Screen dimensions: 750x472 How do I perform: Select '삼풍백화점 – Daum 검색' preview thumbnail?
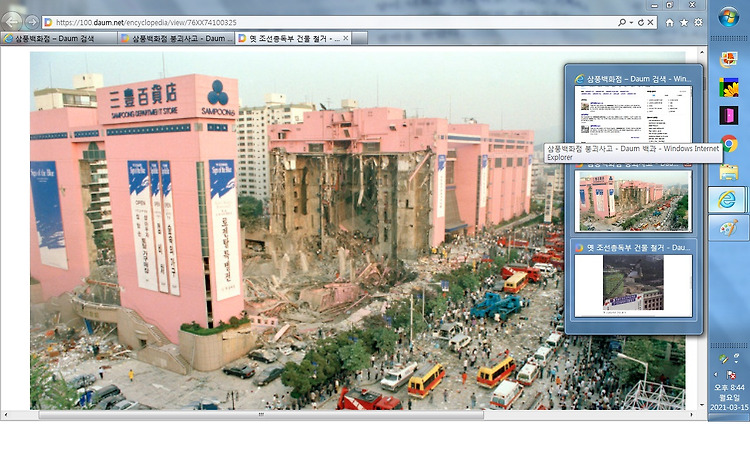point(633,114)
